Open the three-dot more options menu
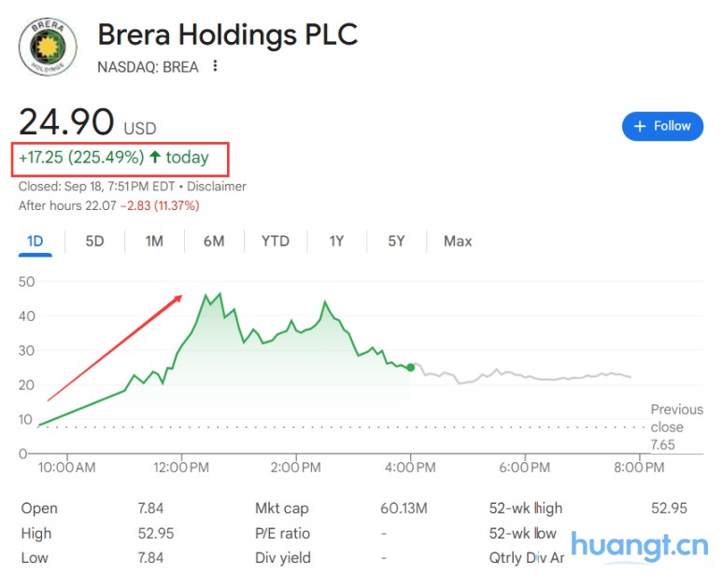 [x=216, y=66]
